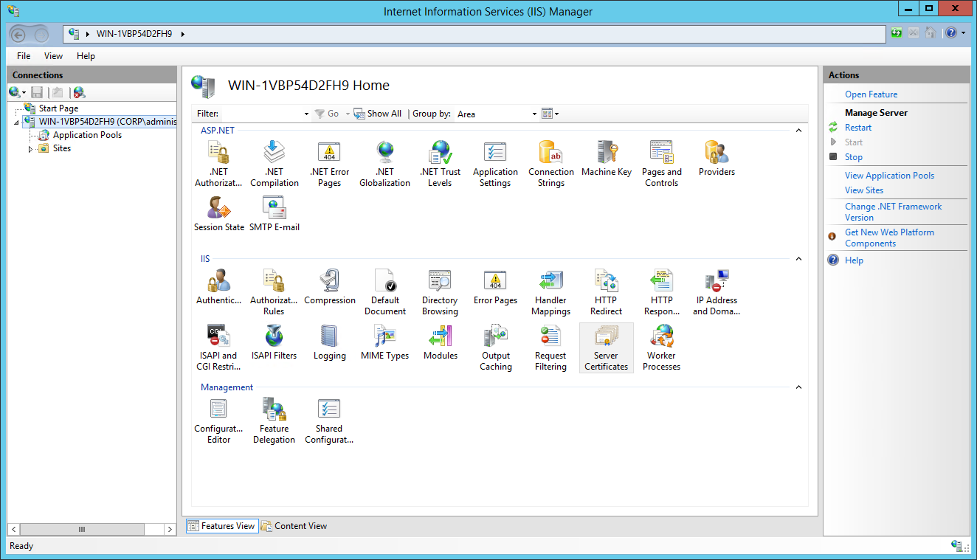Open Connection Strings feature
The height and width of the screenshot is (560, 977).
pyautogui.click(x=551, y=164)
